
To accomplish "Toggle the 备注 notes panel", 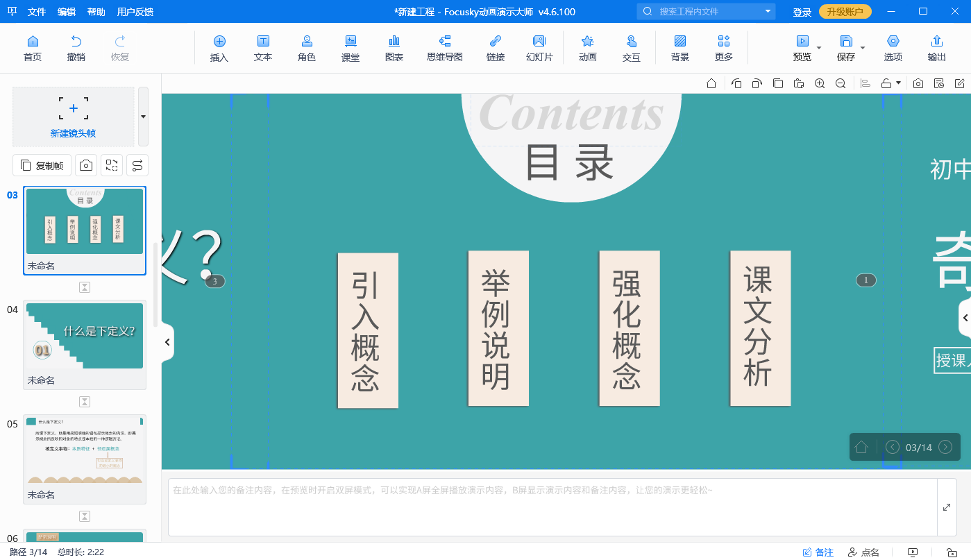I will coord(818,552).
